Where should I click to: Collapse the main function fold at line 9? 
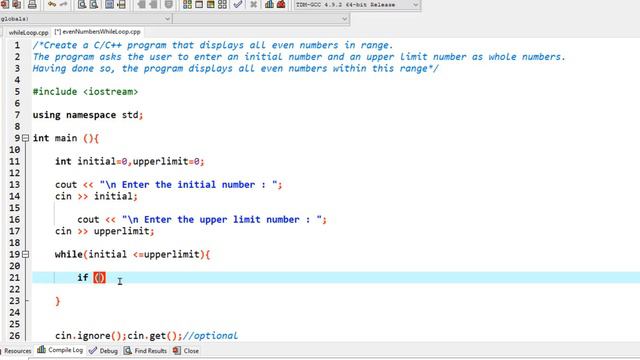(25, 138)
